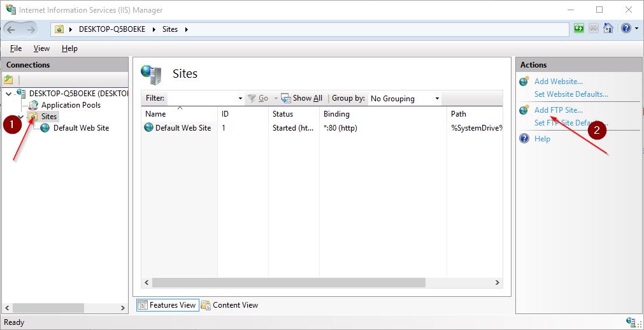Sort the list by Path column header
Image resolution: width=644 pixels, height=330 pixels.
pos(475,114)
